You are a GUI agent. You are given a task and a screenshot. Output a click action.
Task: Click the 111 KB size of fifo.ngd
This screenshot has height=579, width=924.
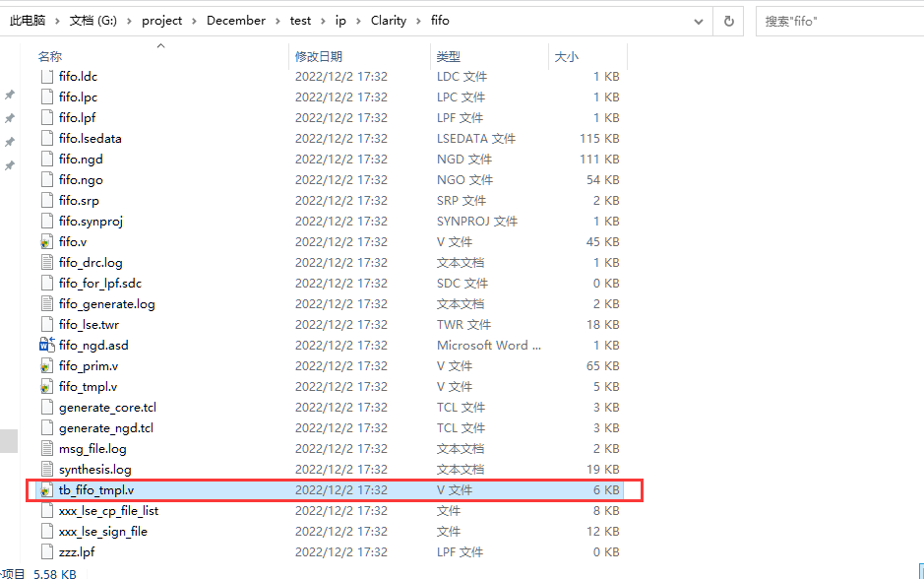[x=599, y=160]
